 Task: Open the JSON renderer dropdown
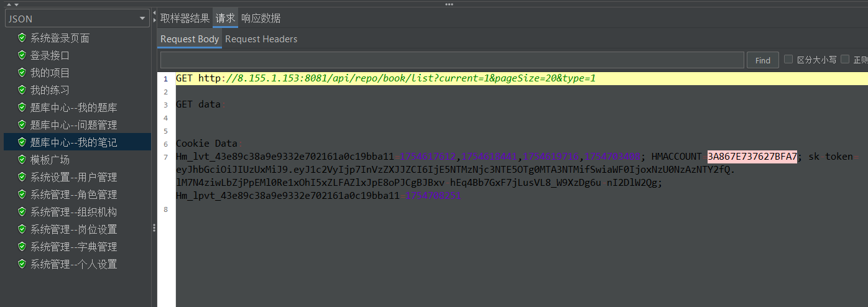pyautogui.click(x=77, y=19)
